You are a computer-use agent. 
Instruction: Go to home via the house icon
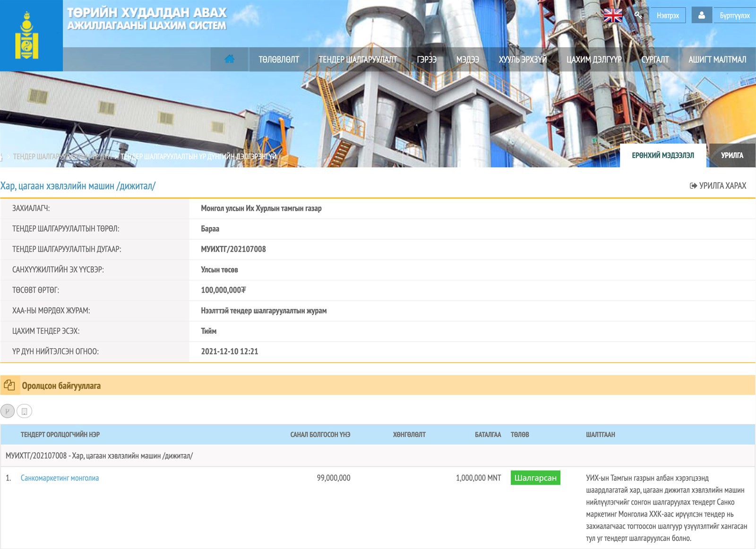click(x=230, y=59)
